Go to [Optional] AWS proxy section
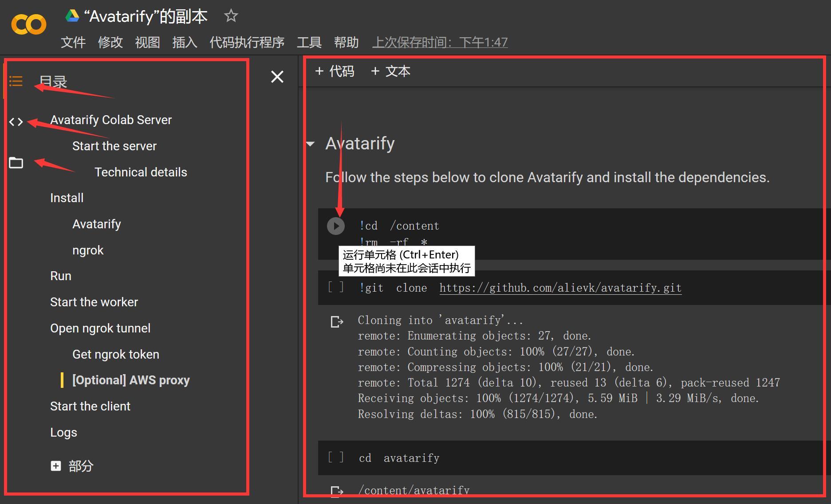The width and height of the screenshot is (831, 504). (x=131, y=380)
